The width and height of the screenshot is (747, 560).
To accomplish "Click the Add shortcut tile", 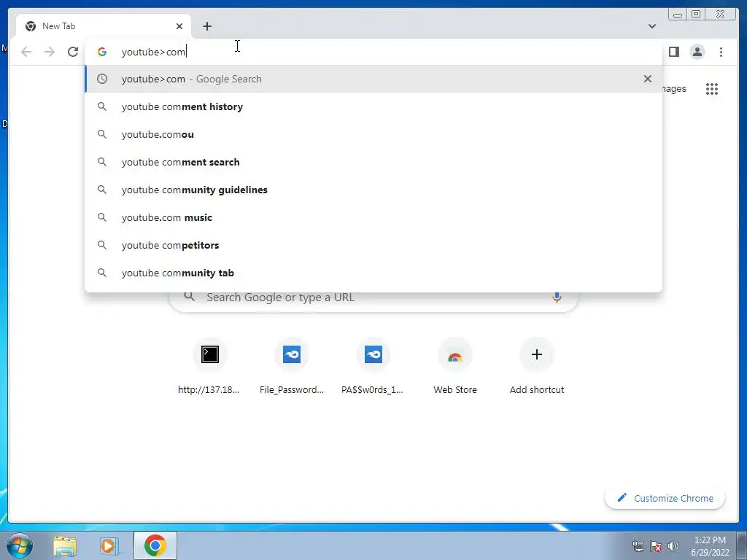I will click(537, 367).
